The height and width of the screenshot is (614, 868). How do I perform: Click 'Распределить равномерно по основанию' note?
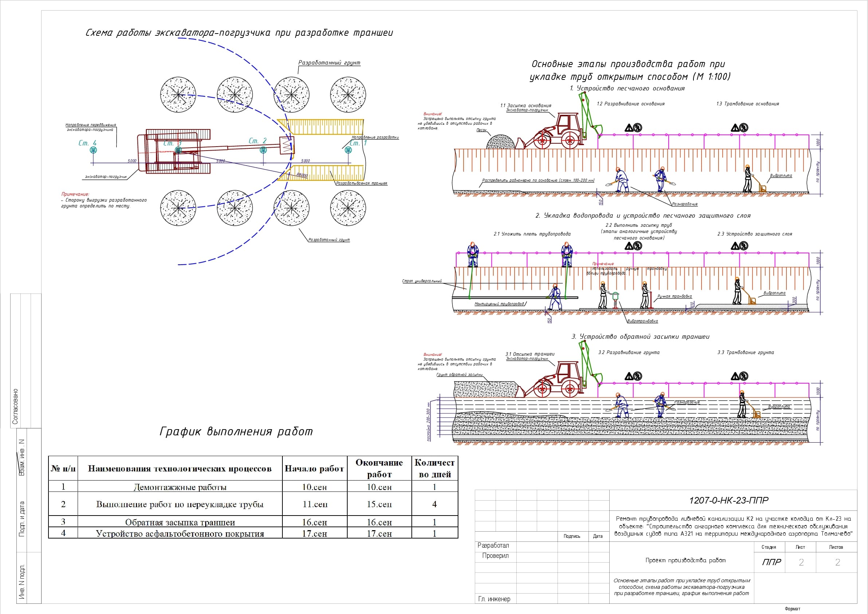coord(538,180)
